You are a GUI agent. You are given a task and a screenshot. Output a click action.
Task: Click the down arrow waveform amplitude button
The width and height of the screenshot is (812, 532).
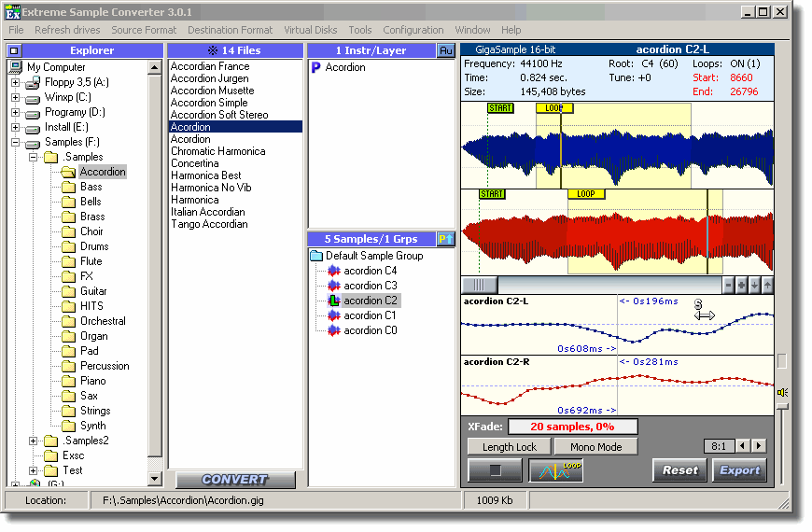pyautogui.click(x=754, y=286)
